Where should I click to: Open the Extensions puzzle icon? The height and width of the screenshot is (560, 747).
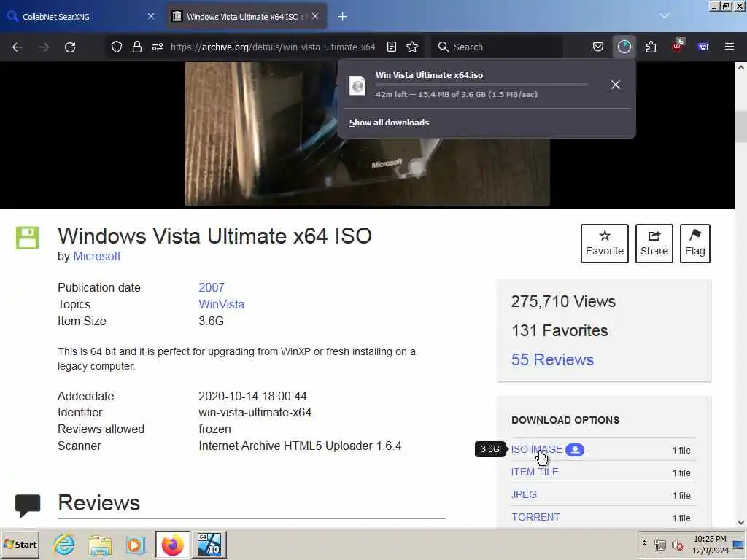coord(651,47)
